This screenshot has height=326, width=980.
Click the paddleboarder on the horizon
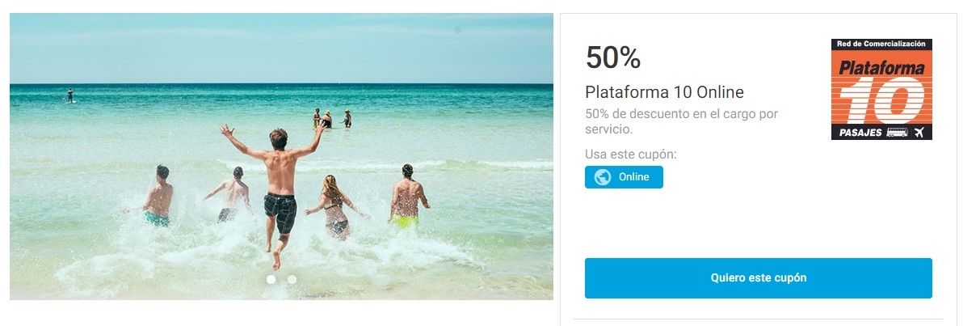70,95
